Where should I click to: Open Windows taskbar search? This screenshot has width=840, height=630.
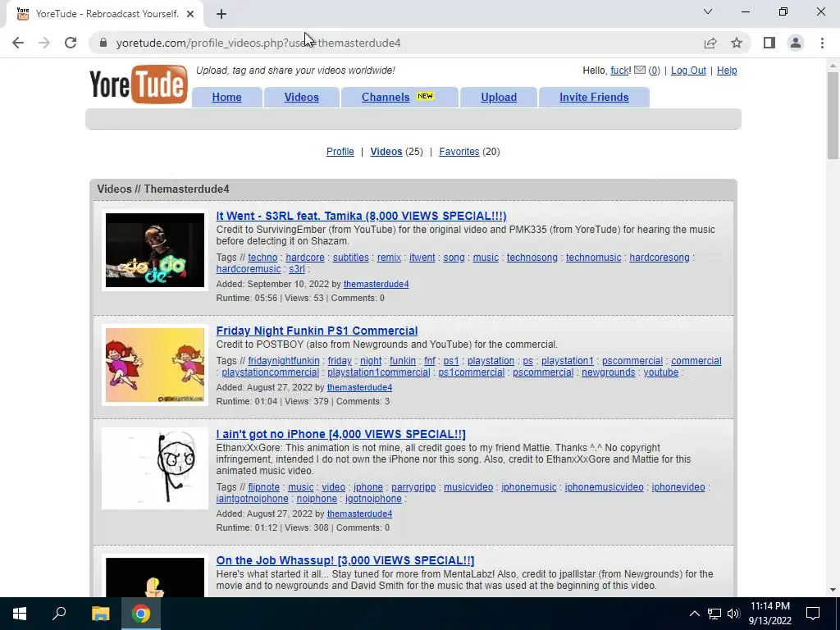pyautogui.click(x=59, y=614)
